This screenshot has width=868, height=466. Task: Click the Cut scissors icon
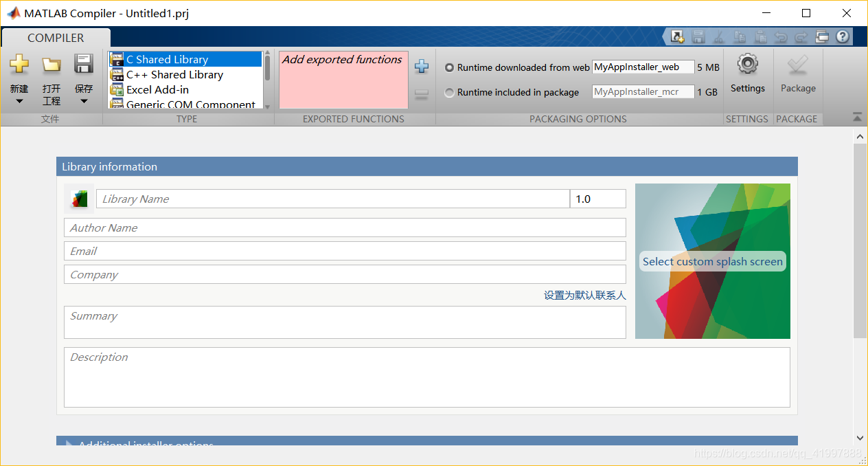tap(719, 37)
